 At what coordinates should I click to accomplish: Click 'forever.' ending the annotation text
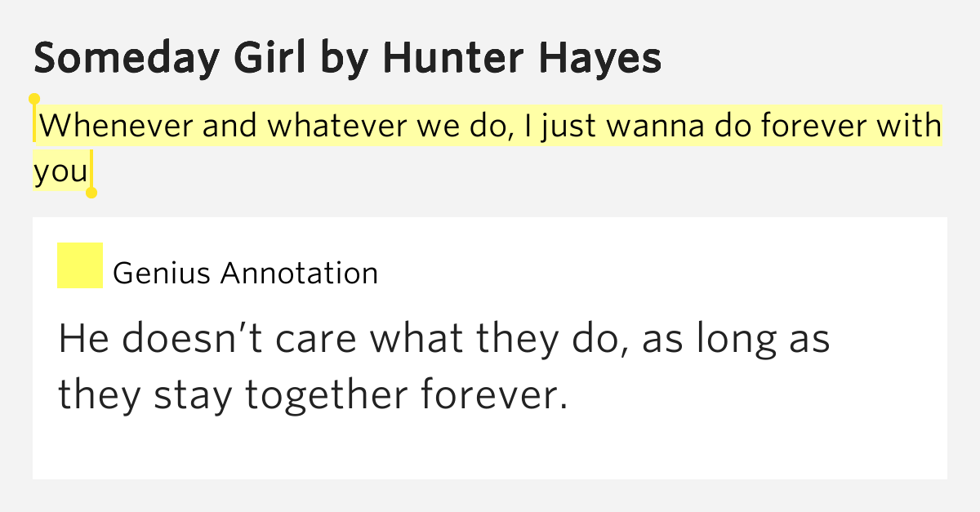[494, 395]
